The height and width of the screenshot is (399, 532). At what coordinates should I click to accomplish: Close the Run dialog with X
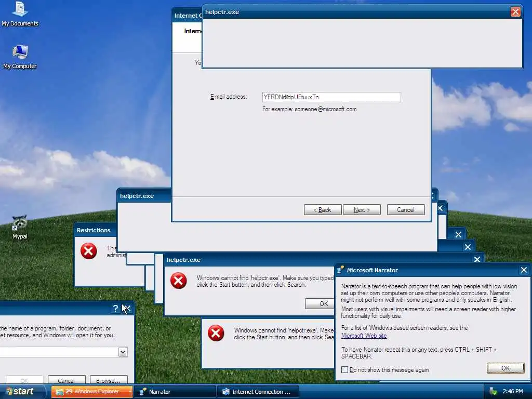tap(127, 308)
